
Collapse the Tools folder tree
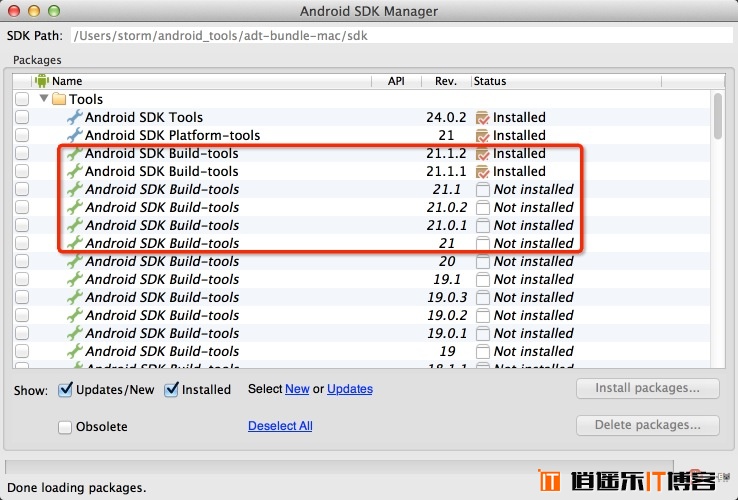point(44,98)
